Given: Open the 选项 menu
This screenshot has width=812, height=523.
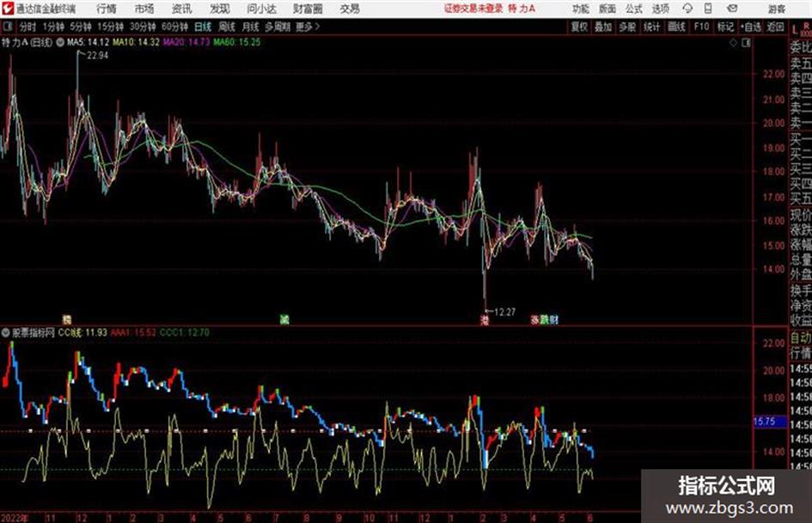Looking at the screenshot, I should coord(660,9).
